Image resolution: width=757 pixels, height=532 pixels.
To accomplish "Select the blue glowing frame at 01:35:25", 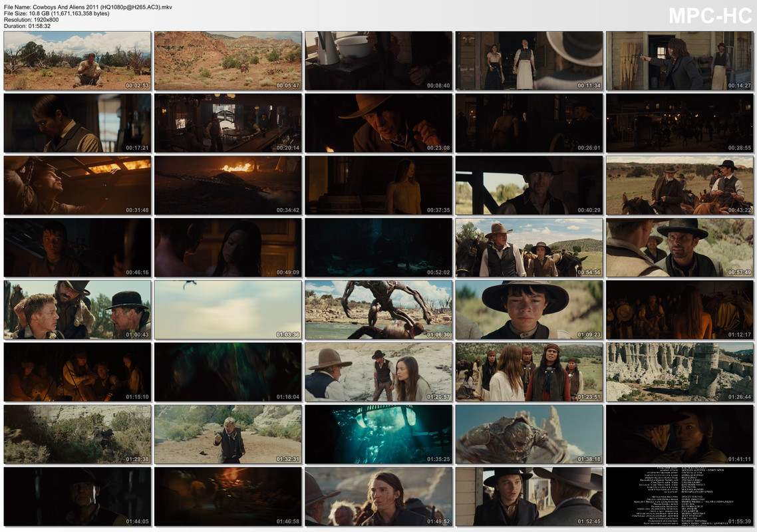I will click(x=378, y=434).
